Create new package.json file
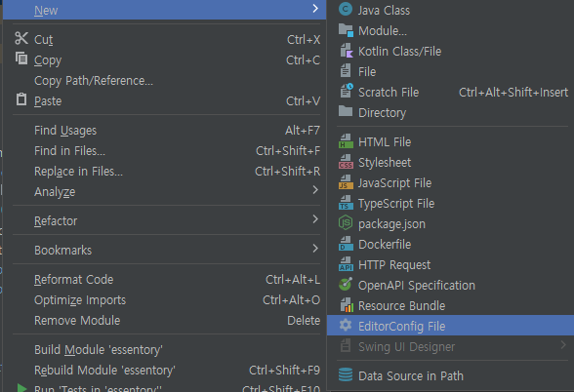Viewport: 574px width, 392px height. tap(450, 224)
